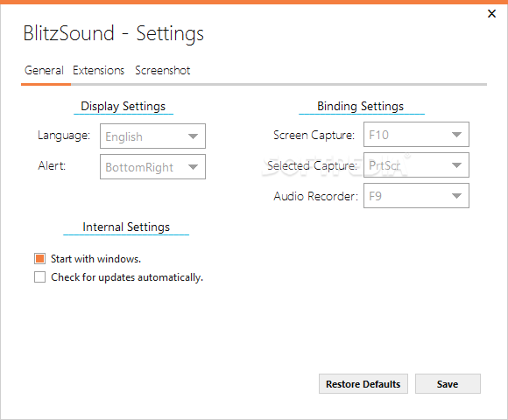Click the Restore Defaults button
Image resolution: width=508 pixels, height=420 pixels.
click(363, 384)
